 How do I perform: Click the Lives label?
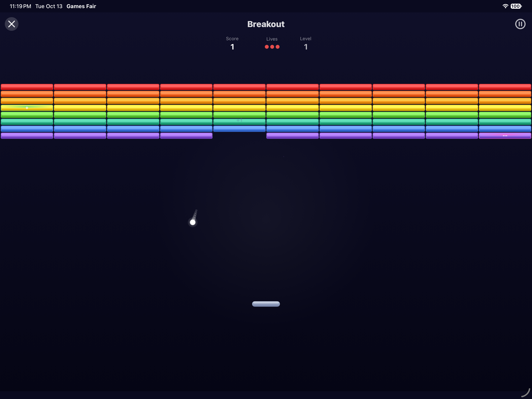272,39
